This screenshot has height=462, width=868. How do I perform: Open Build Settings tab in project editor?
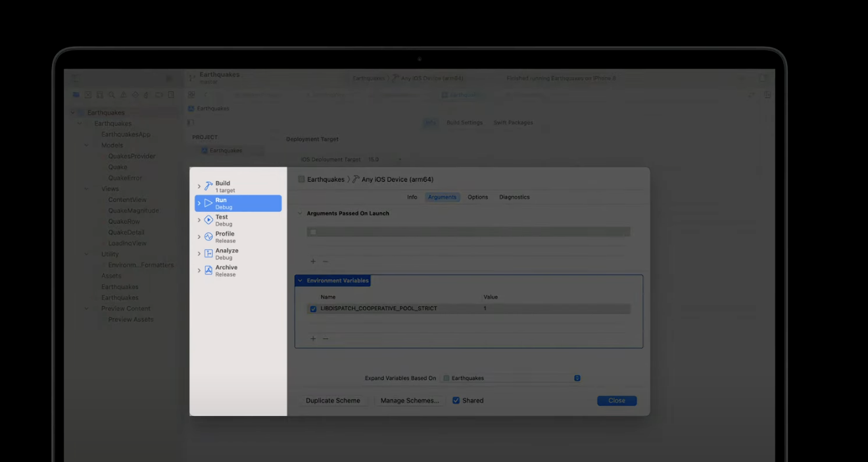click(464, 122)
